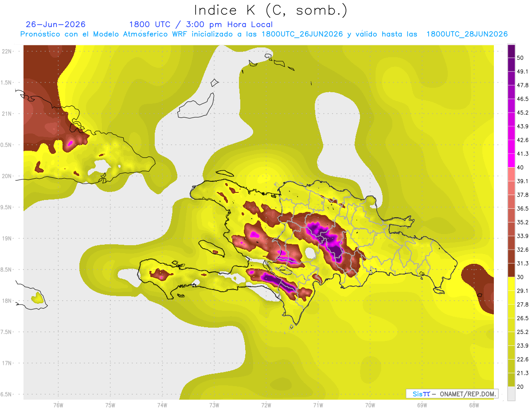The image size is (532, 411).
Task: Click the bright yellow legend band between 29.1 and 30
Action: pyautogui.click(x=511, y=284)
